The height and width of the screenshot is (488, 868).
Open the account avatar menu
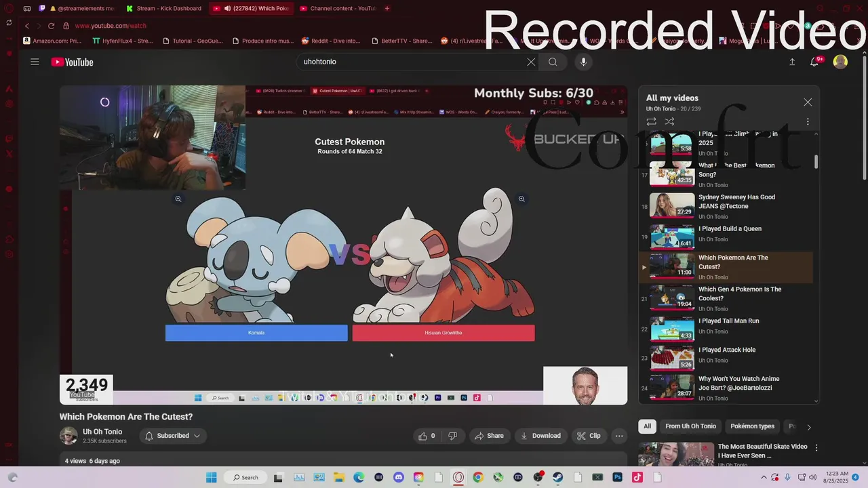coord(840,62)
